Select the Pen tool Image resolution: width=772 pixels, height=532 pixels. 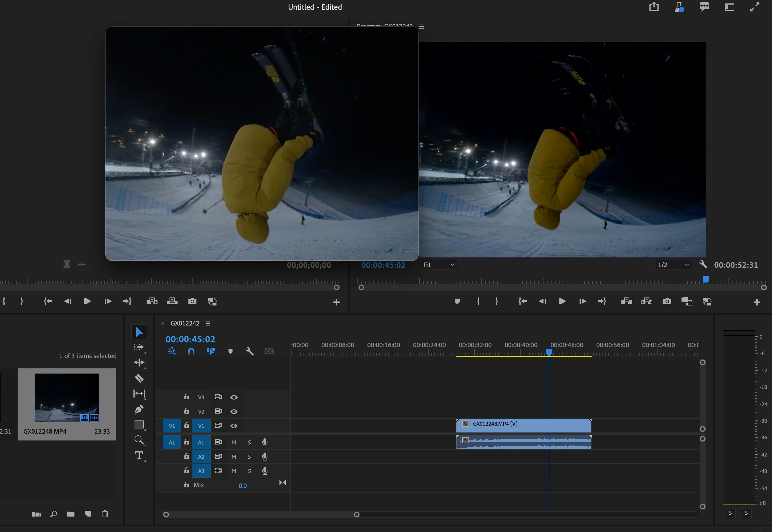139,409
